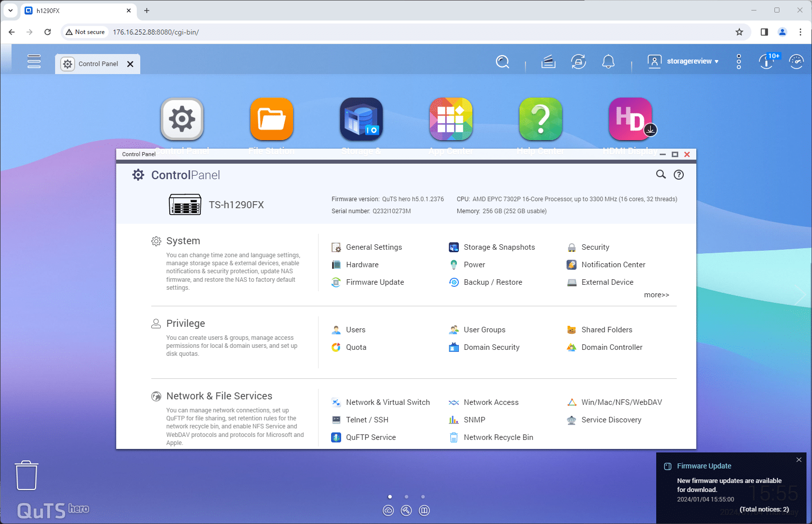Launch File Station desktop shortcut

coord(272,119)
